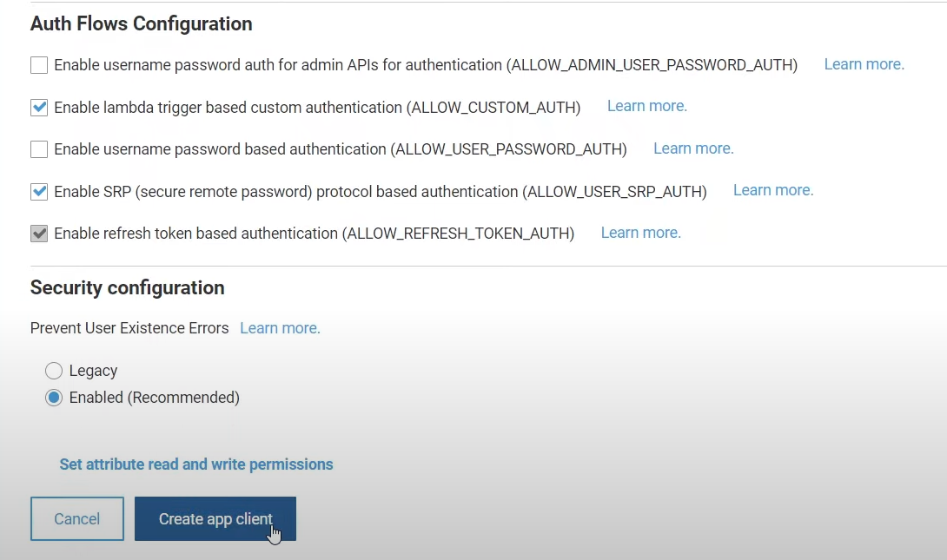Click Create app client button

[215, 519]
